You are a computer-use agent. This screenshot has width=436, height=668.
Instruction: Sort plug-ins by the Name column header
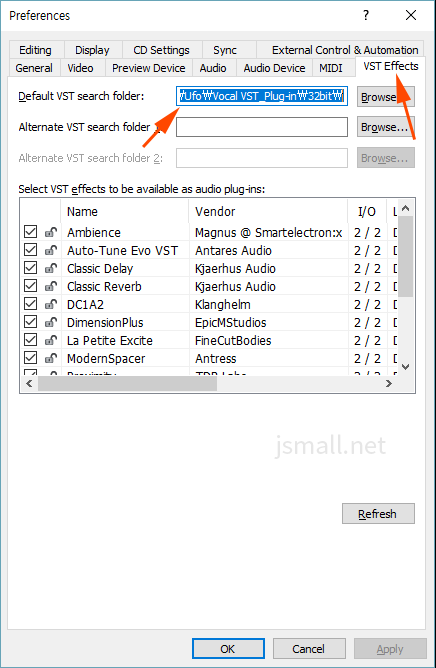tap(124, 211)
